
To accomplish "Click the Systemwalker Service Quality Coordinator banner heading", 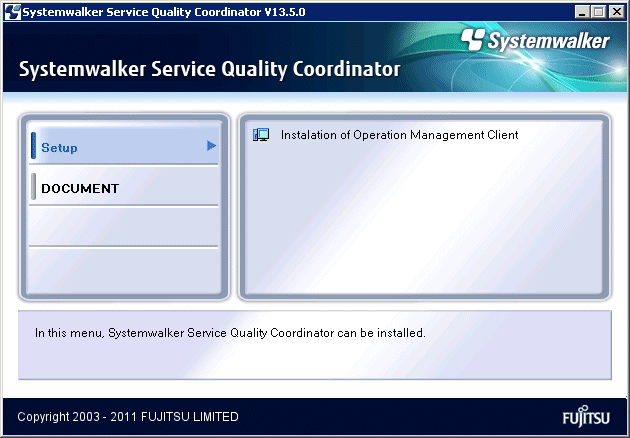I will pos(210,69).
